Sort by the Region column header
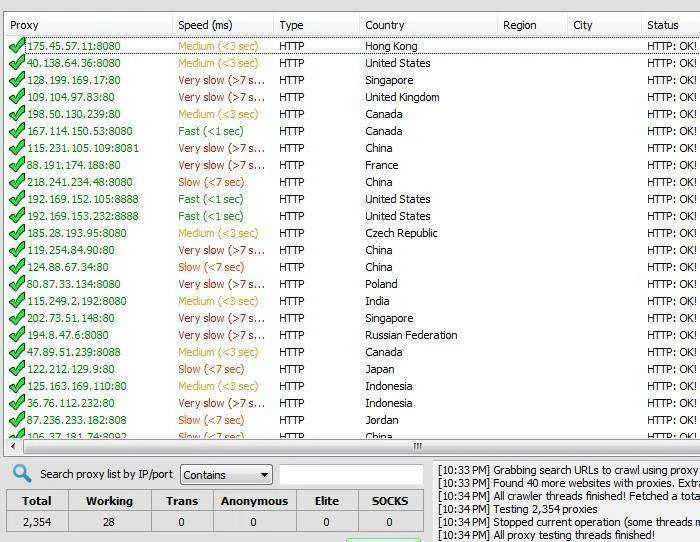This screenshot has height=542, width=700. [532, 25]
